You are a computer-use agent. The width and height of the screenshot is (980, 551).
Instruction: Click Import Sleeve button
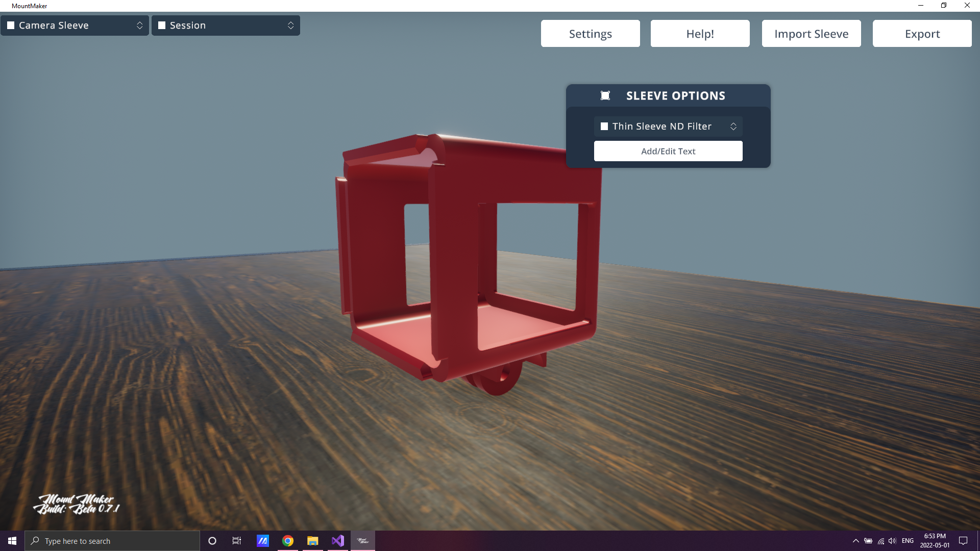point(812,34)
